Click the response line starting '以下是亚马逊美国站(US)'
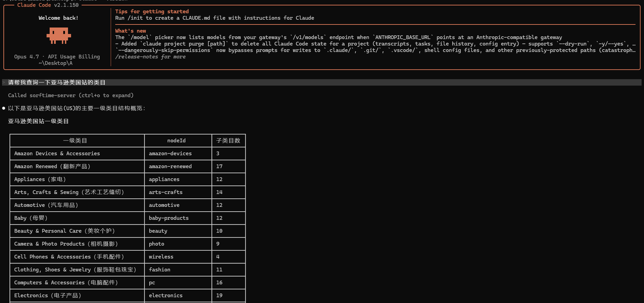The height and width of the screenshot is (303, 644). click(x=76, y=108)
